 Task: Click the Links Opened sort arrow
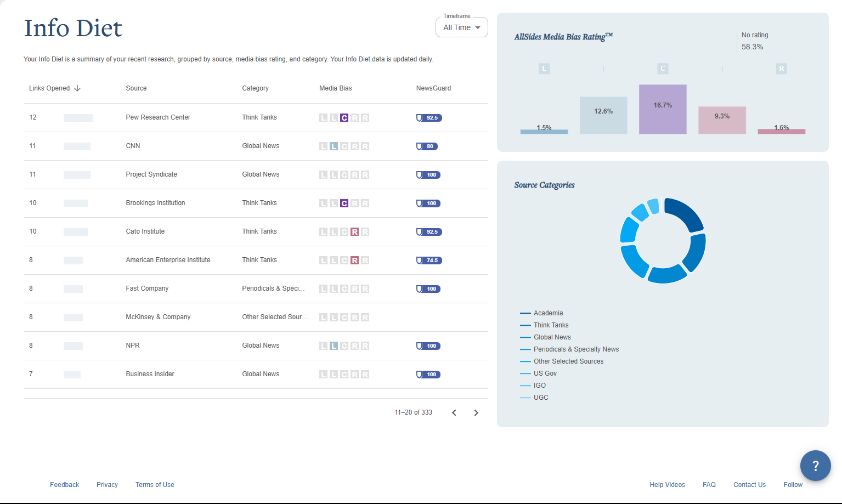77,88
